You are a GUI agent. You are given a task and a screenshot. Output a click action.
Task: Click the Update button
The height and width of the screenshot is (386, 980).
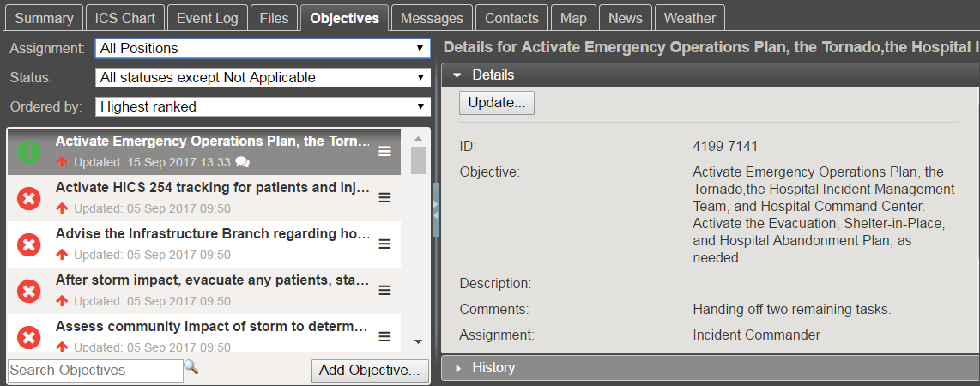pos(497,102)
